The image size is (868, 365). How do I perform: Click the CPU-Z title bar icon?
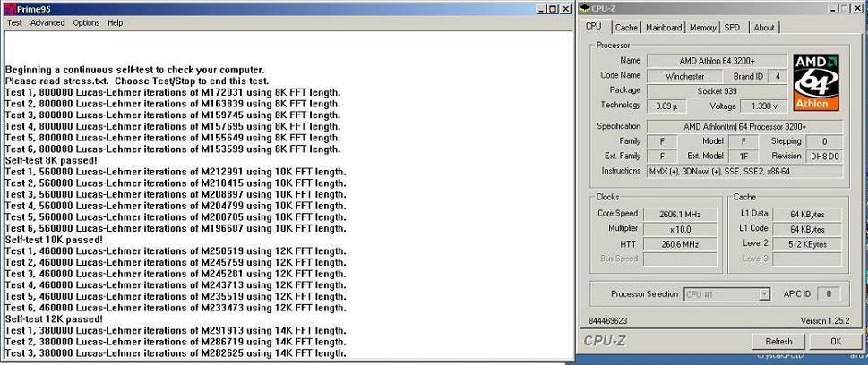(585, 8)
